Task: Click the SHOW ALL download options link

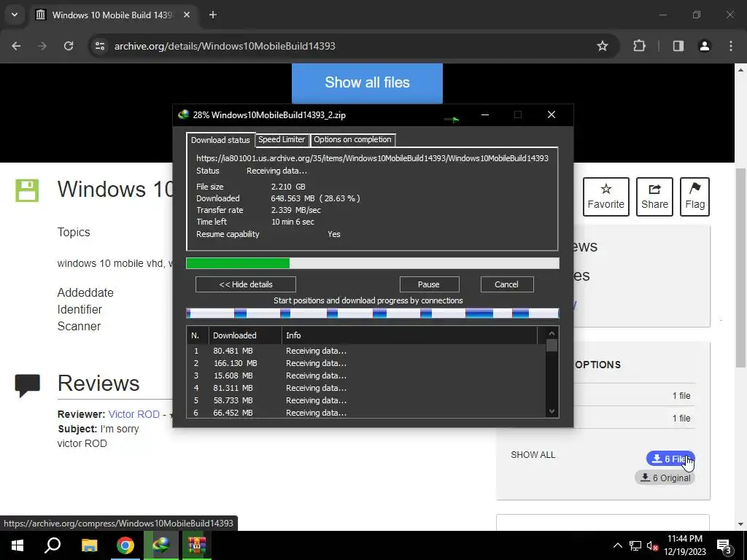Action: pyautogui.click(x=533, y=455)
